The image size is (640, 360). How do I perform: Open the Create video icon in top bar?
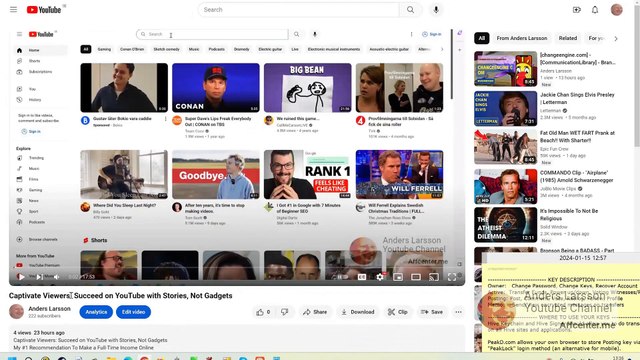click(576, 9)
